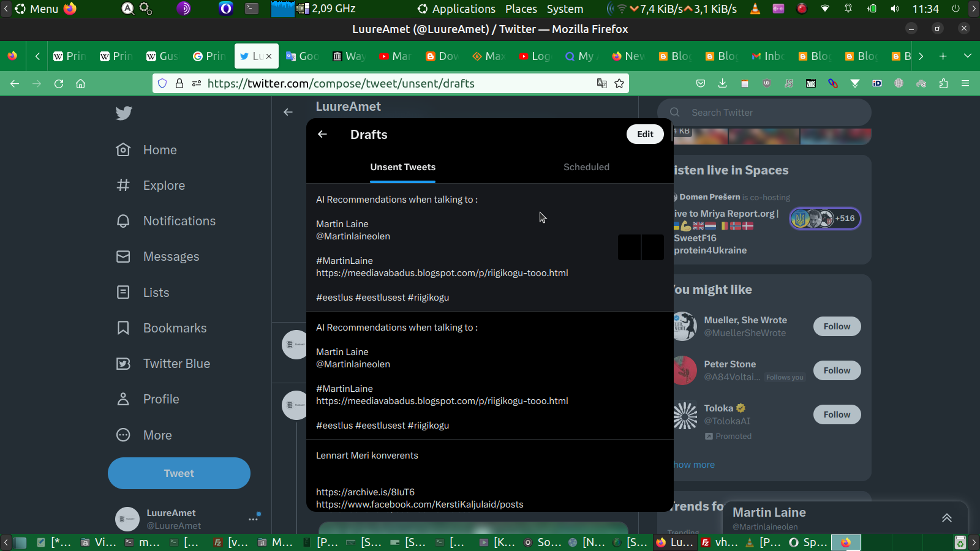980x551 pixels.
Task: Reload the current Firefox page
Action: click(59, 83)
